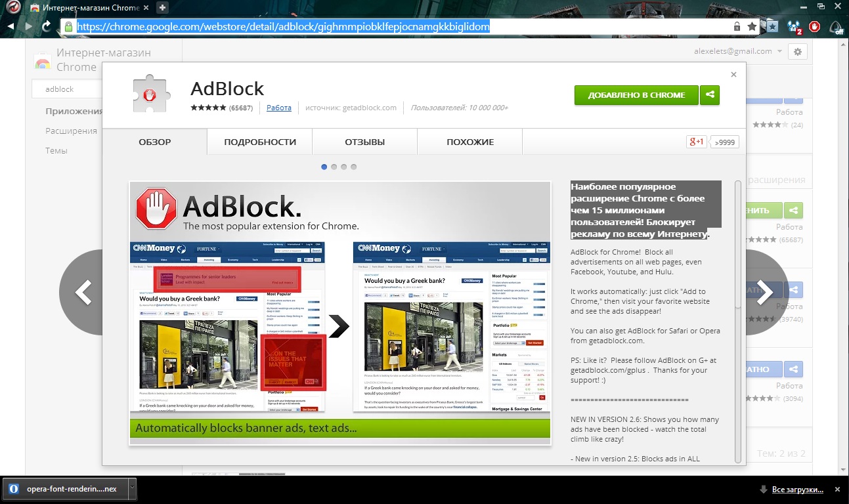
Task: Share AdBlock with the green share button
Action: click(x=710, y=95)
